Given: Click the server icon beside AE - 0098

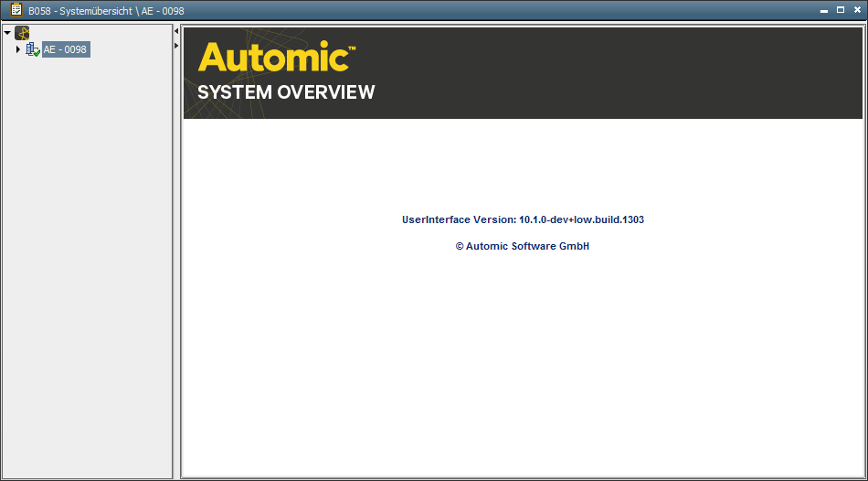Looking at the screenshot, I should click(x=33, y=50).
